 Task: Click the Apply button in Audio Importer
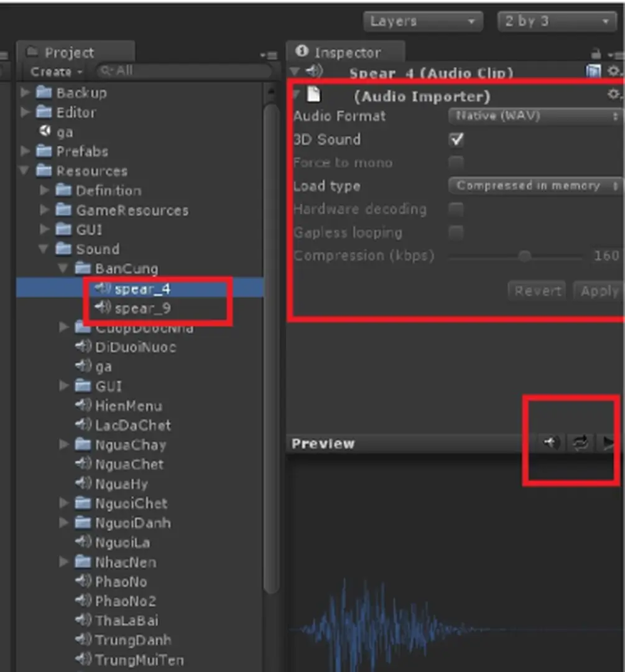[598, 290]
